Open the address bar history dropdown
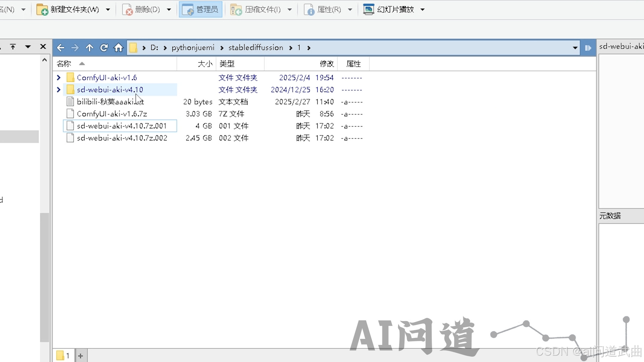 (x=575, y=48)
